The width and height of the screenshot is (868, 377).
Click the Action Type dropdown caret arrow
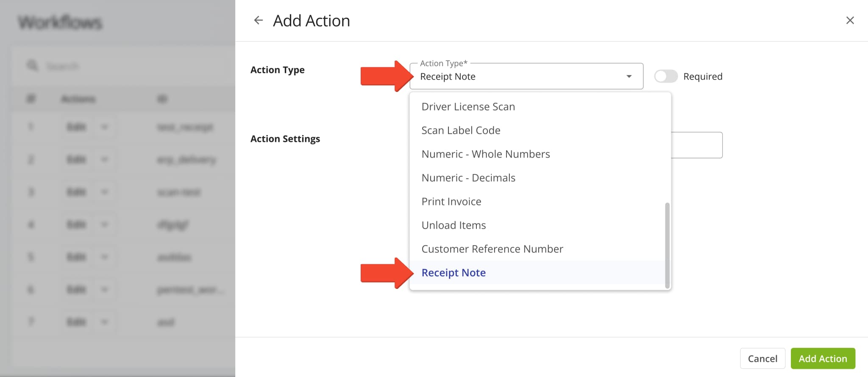(x=629, y=77)
